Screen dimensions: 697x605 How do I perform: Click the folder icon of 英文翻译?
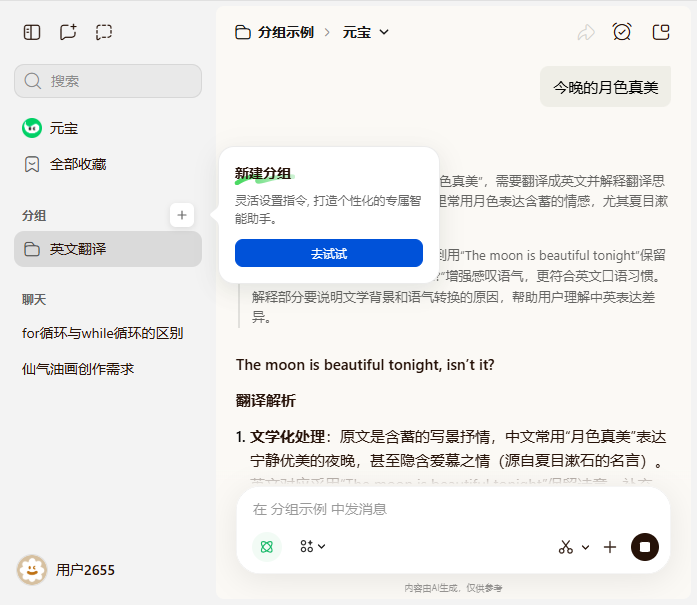32,249
